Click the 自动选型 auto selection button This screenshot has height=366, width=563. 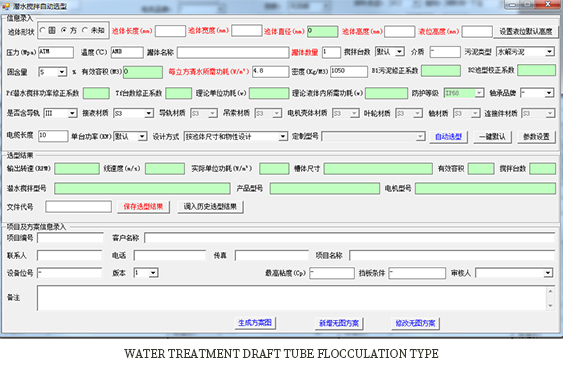(448, 137)
